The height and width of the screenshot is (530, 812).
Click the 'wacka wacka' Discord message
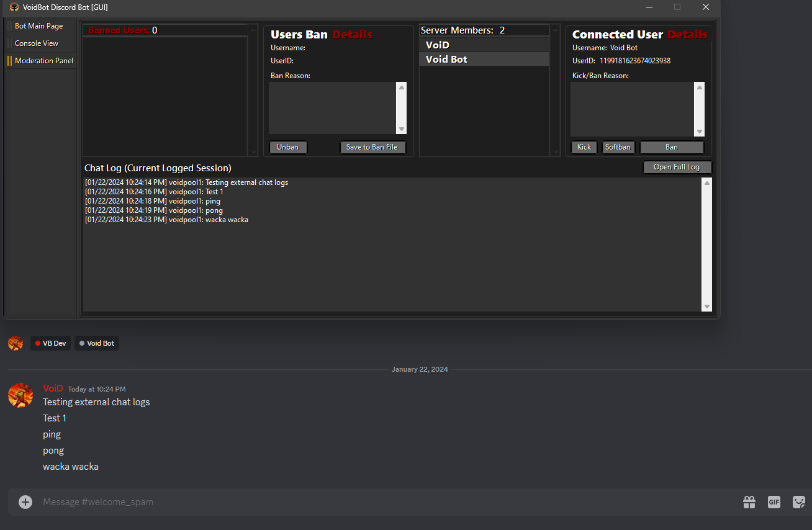pyautogui.click(x=71, y=467)
